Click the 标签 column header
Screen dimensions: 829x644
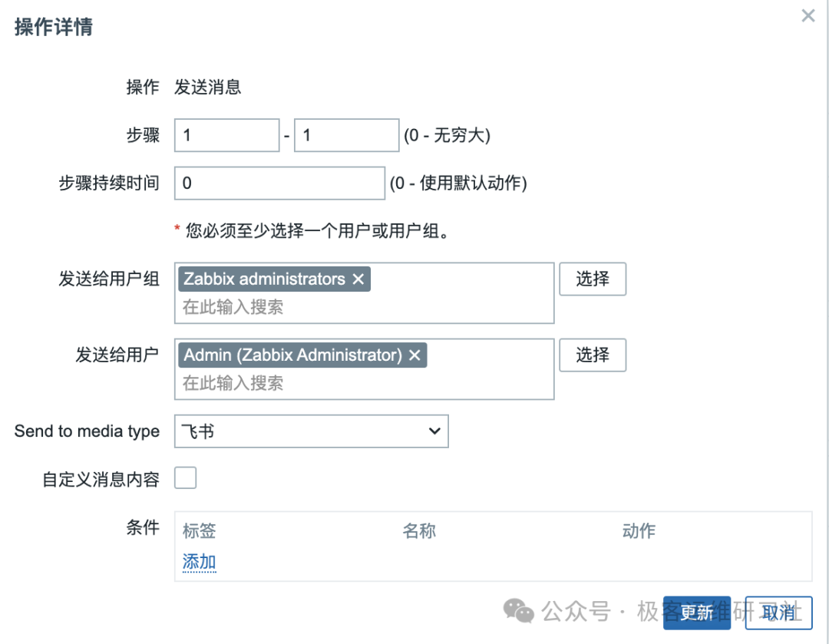200,530
